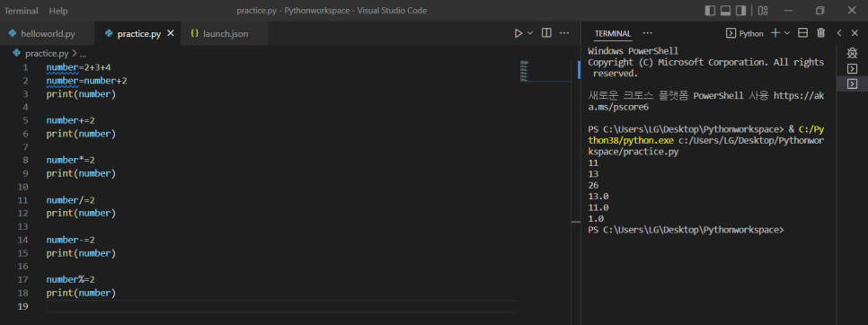868x325 pixels.
Task: Create a new terminal with the plus icon
Action: pos(775,33)
